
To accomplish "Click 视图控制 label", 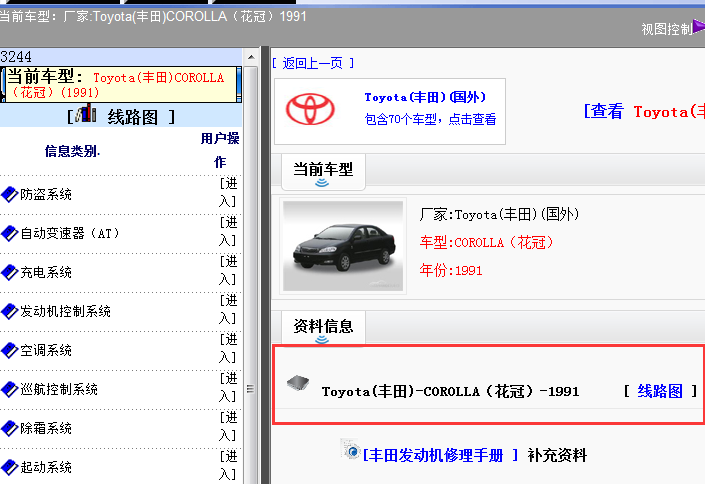I will [667, 29].
